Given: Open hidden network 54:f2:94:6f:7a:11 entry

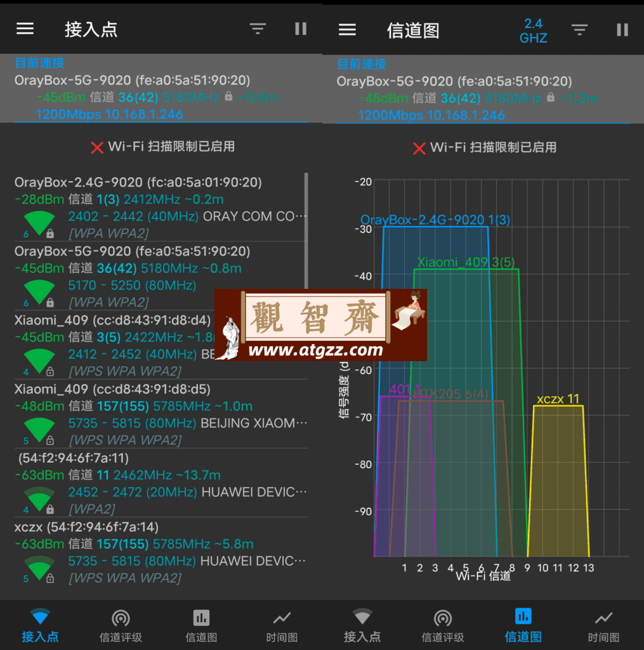Looking at the screenshot, I should (160, 482).
